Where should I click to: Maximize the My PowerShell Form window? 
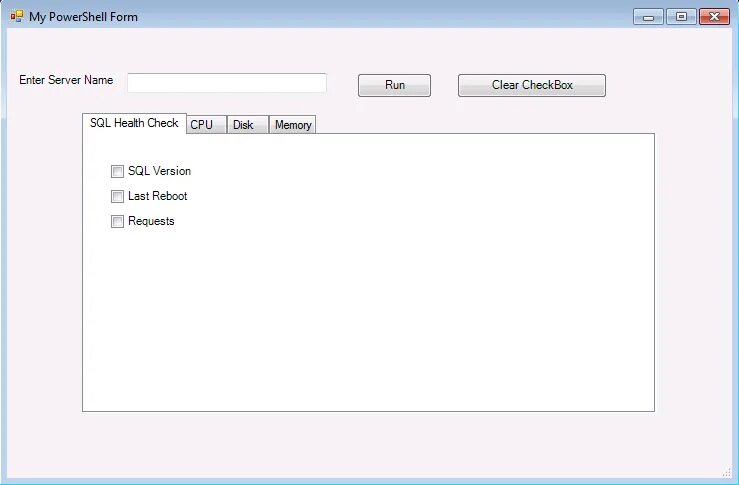coord(681,17)
